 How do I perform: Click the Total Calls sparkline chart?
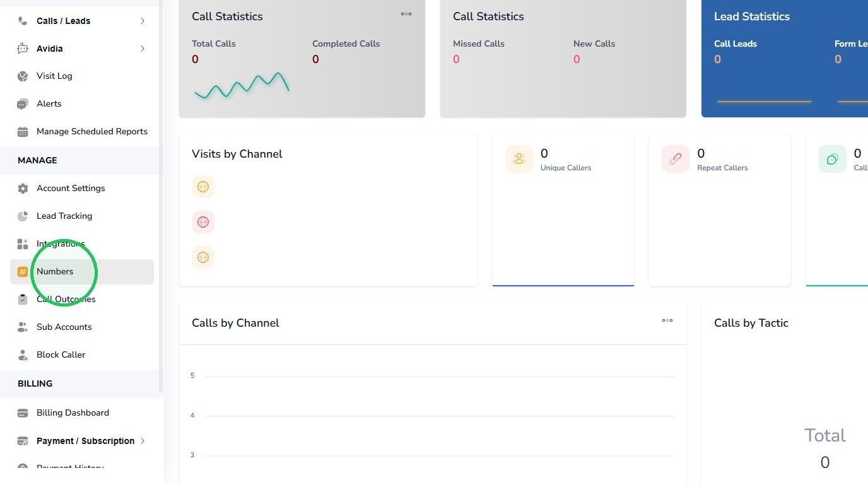tap(242, 86)
